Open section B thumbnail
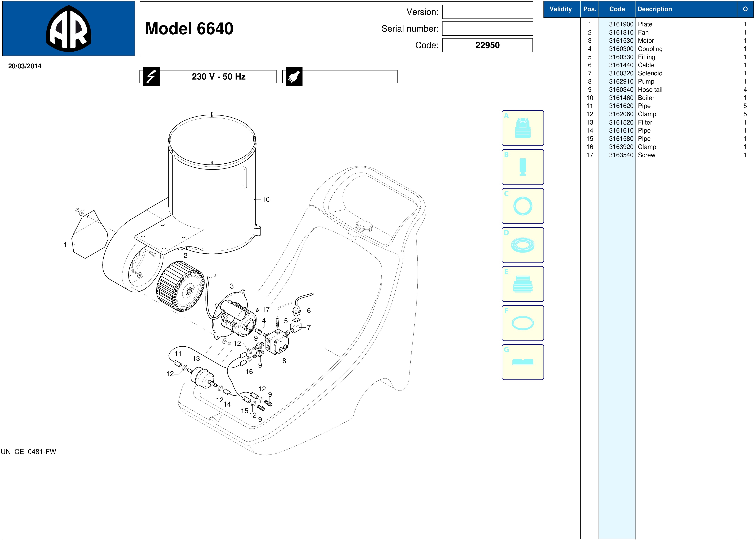 pos(522,167)
